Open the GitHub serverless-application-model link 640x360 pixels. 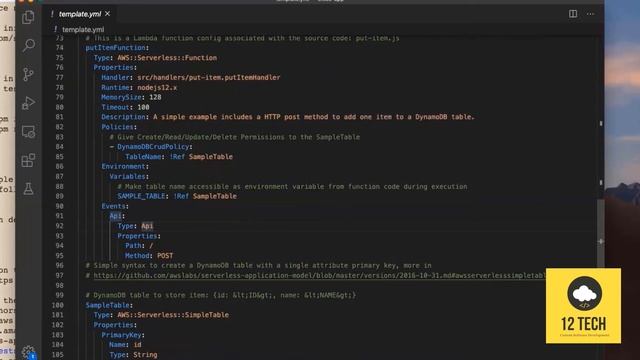coord(319,276)
